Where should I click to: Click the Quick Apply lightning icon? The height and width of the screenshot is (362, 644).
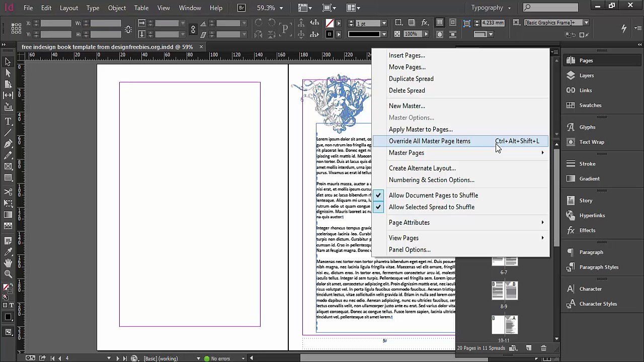coord(624,29)
